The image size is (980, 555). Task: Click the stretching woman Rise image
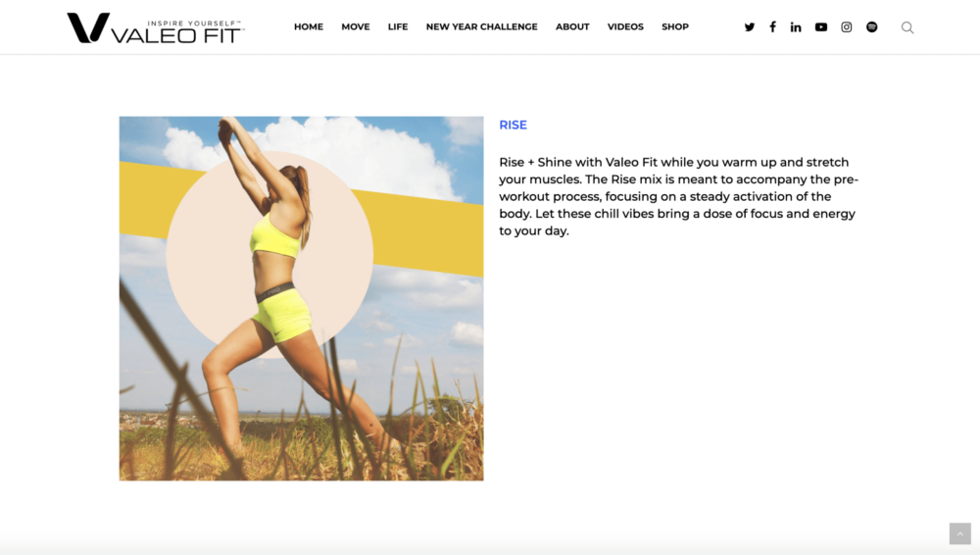(x=301, y=298)
